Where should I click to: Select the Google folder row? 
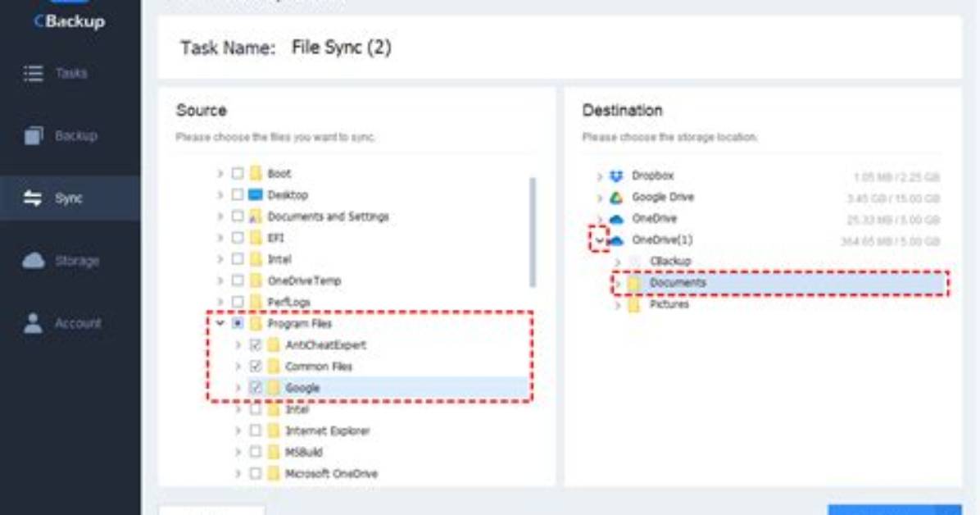(381, 388)
